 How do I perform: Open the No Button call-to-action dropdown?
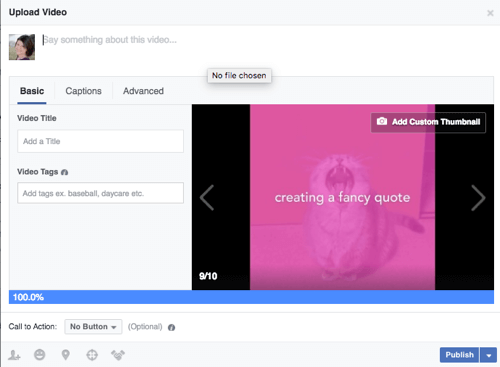93,327
